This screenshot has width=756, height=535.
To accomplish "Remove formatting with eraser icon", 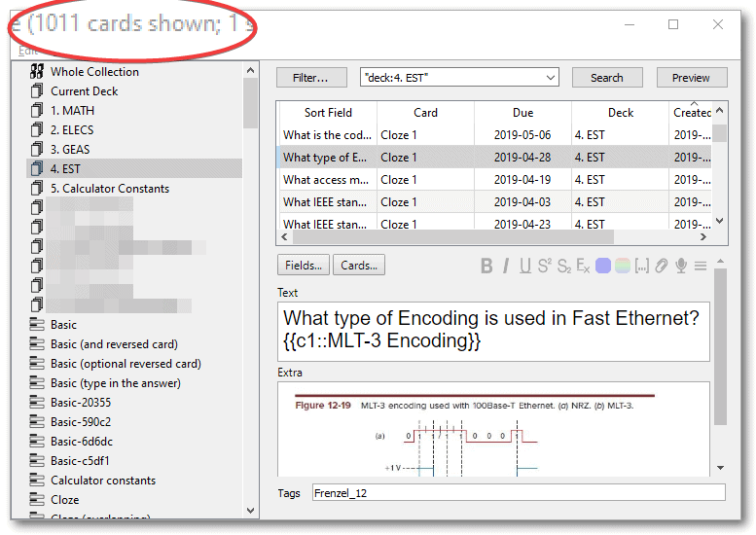I will (583, 266).
